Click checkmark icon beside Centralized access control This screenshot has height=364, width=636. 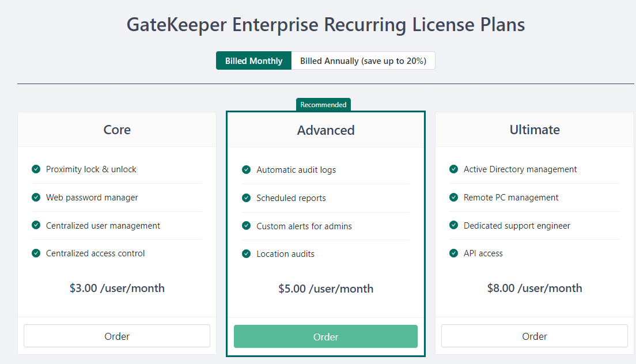tap(36, 253)
